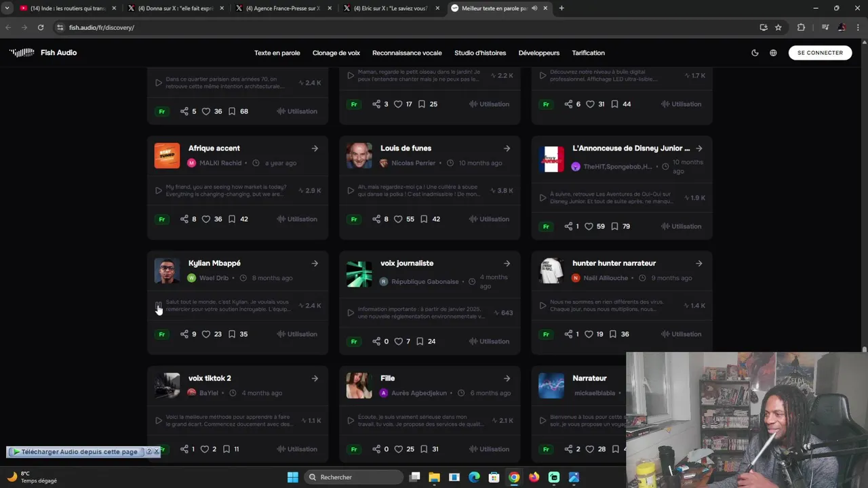
Task: Open L'Annonceuse de Disney Junior arrow
Action: 698,148
